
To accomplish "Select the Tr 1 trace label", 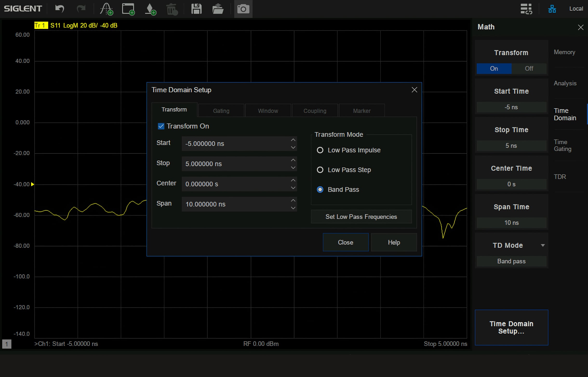I will (41, 26).
